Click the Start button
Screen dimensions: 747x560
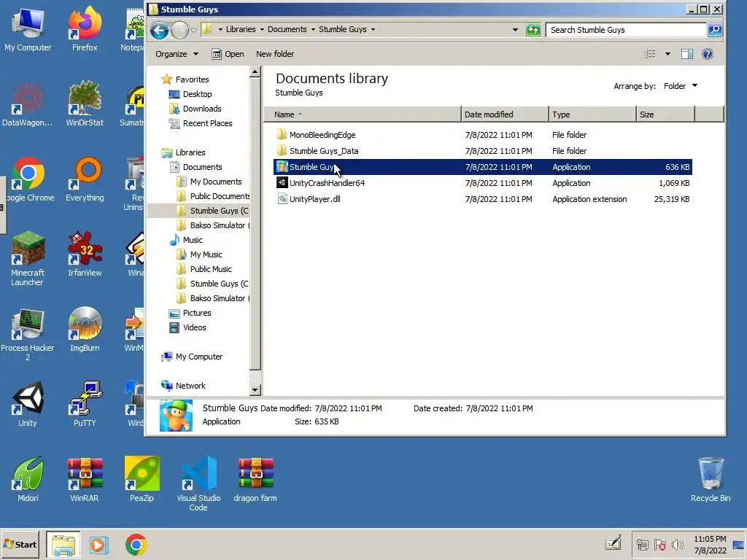point(20,544)
